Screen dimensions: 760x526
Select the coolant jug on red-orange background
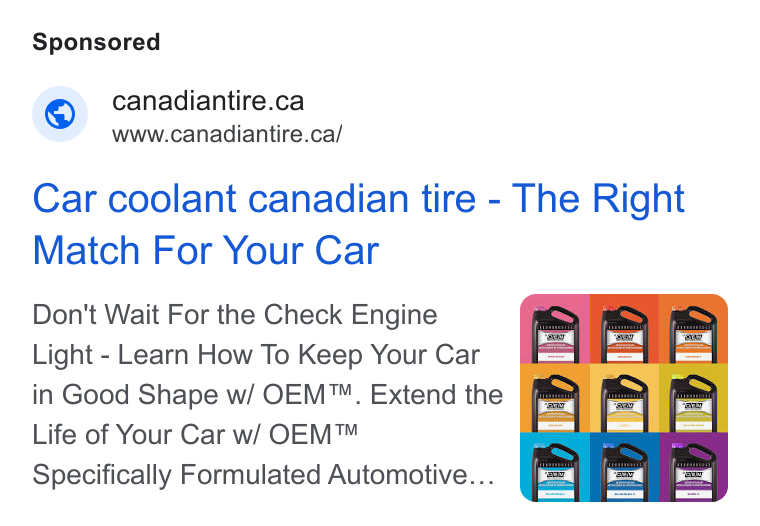click(624, 329)
